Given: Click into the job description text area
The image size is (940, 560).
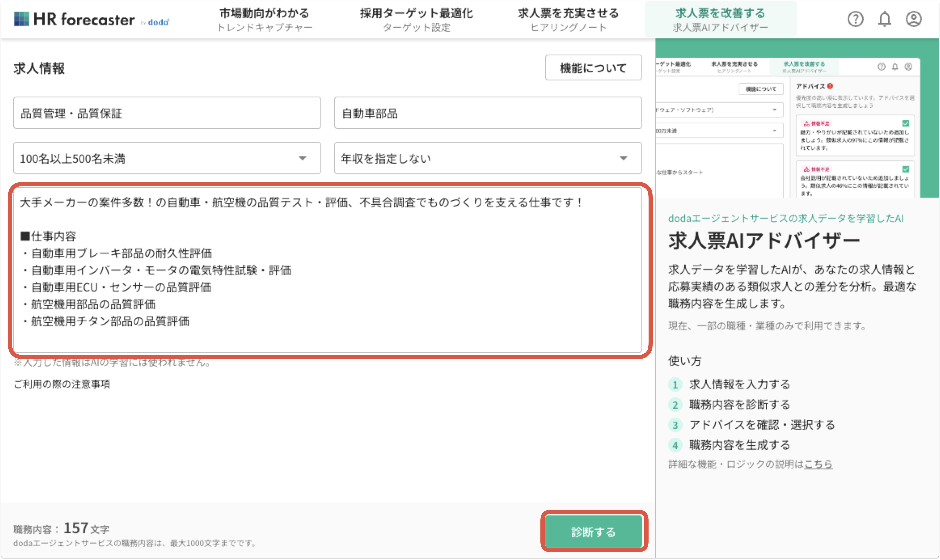Looking at the screenshot, I should 327,270.
